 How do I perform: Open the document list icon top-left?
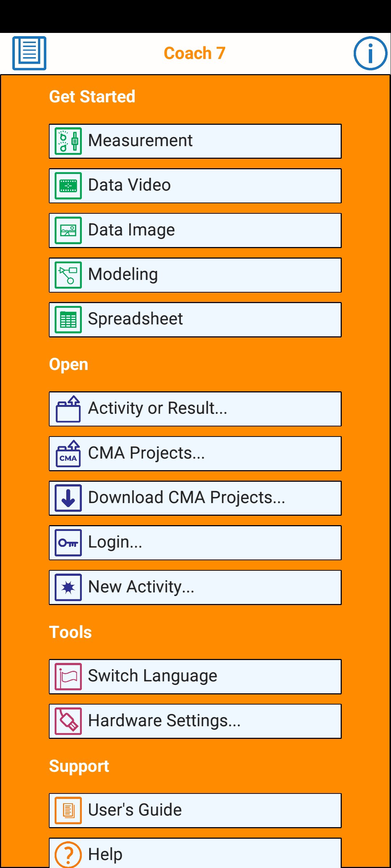click(x=29, y=53)
